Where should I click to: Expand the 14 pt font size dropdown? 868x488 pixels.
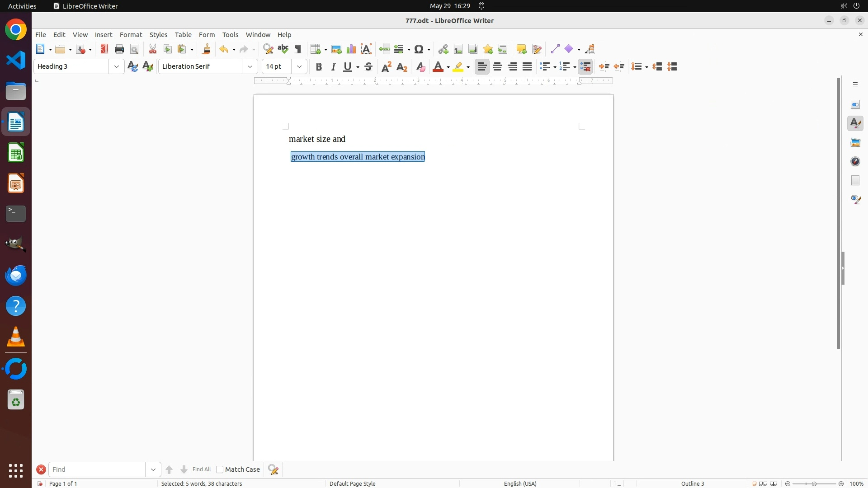coord(299,67)
